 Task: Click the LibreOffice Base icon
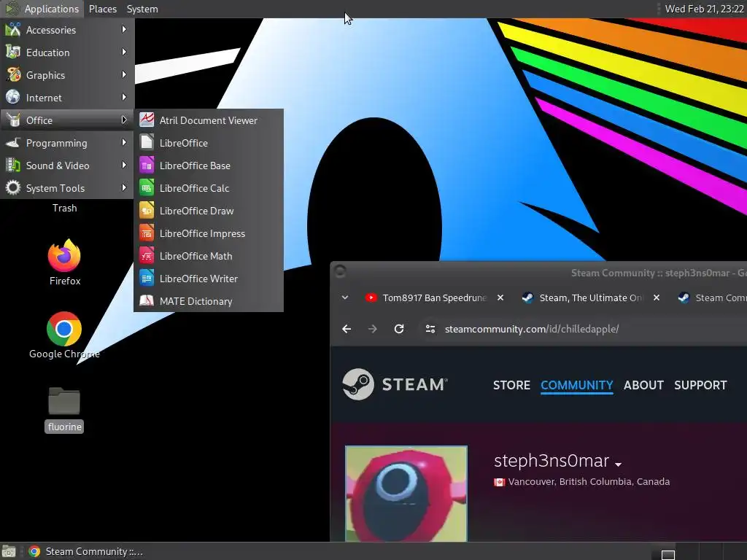[x=147, y=166]
